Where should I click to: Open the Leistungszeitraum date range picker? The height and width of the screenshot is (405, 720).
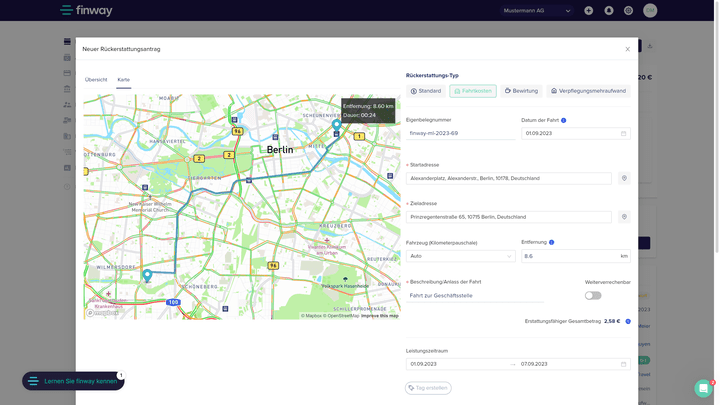(518, 364)
